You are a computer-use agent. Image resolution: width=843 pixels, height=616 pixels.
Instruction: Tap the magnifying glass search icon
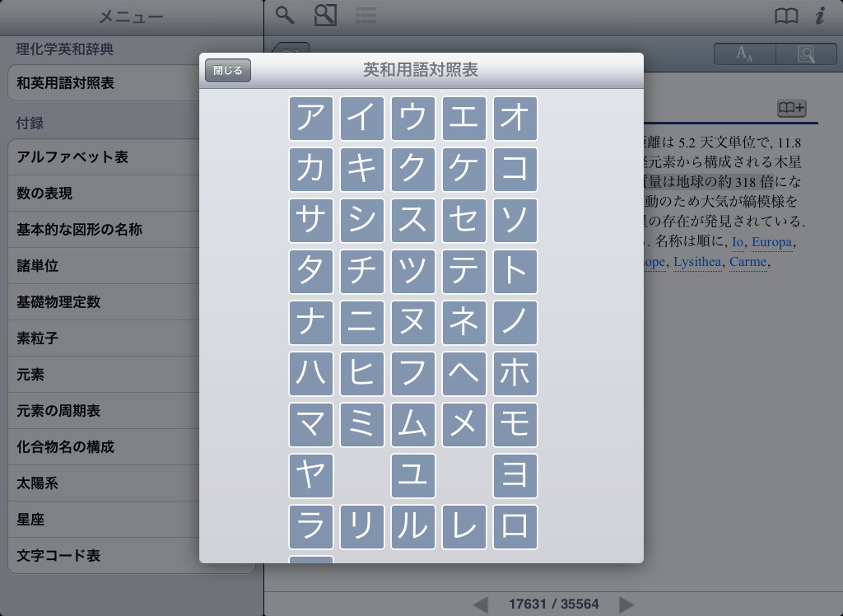coord(285,16)
